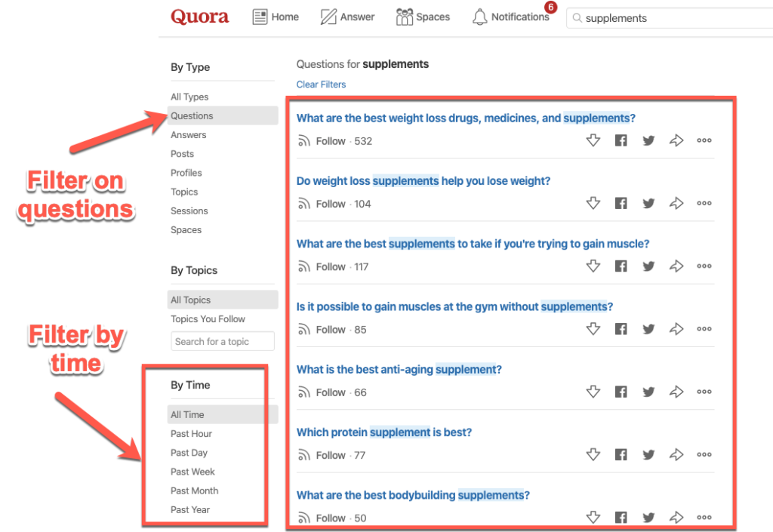Click the red notification count badge

click(550, 8)
